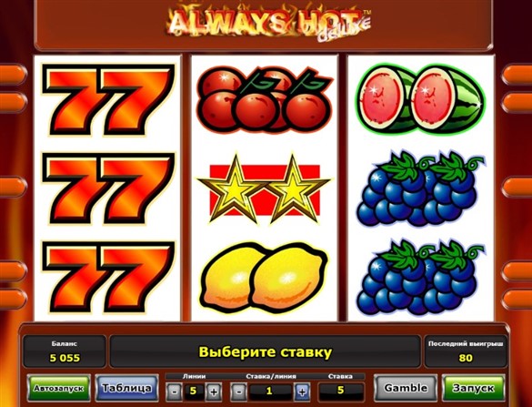This screenshot has width=532, height=407.
Task: Click the Gamble button
Action: 406,388
